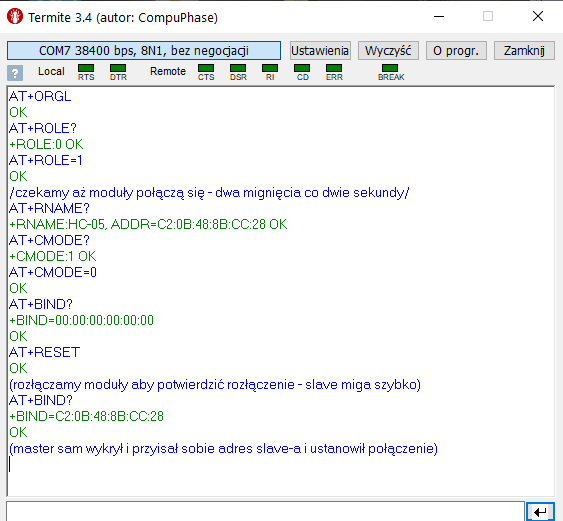Click in the command input field
The height and width of the screenshot is (521, 563).
(x=265, y=511)
